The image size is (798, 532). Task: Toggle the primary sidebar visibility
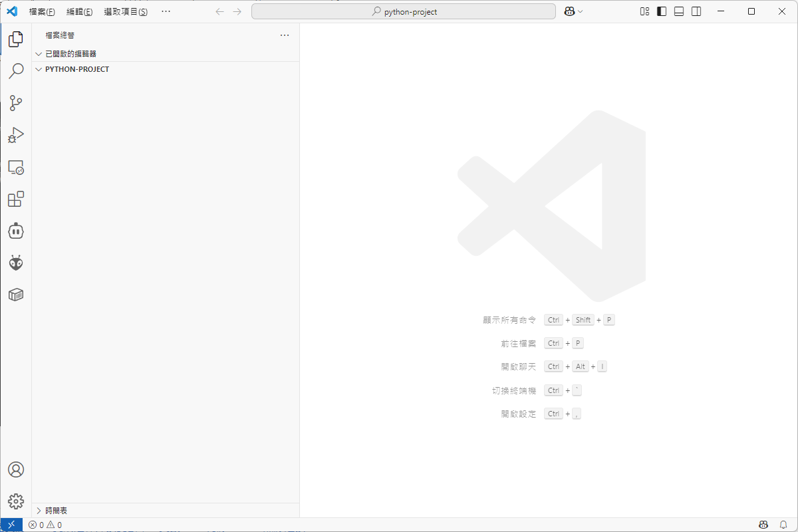click(x=661, y=11)
